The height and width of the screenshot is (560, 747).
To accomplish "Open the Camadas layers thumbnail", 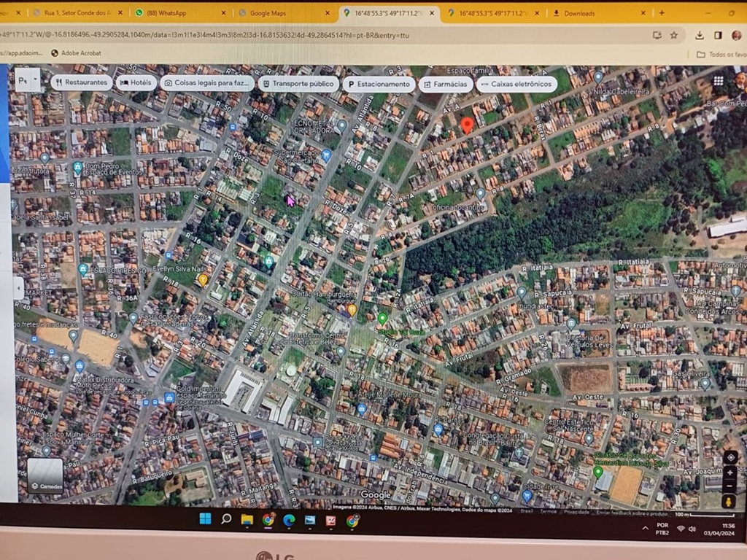I will [45, 475].
